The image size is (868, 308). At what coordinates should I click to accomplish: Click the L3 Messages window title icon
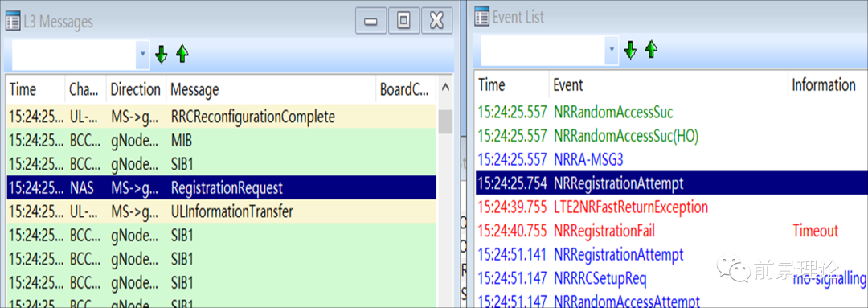coord(13,22)
